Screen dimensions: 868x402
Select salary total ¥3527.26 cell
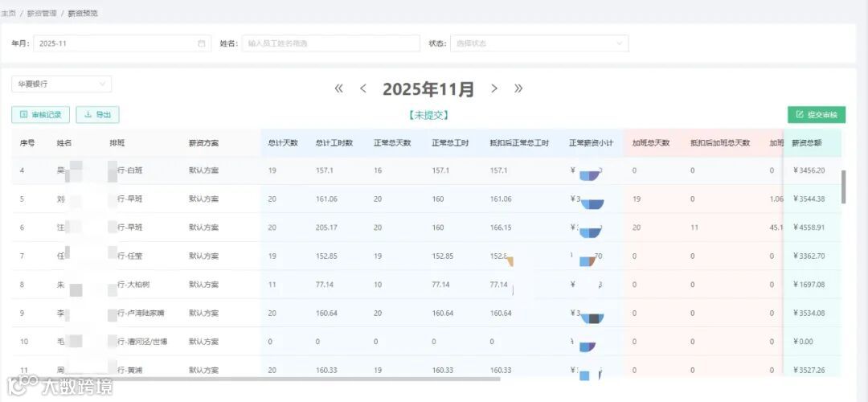[809, 370]
